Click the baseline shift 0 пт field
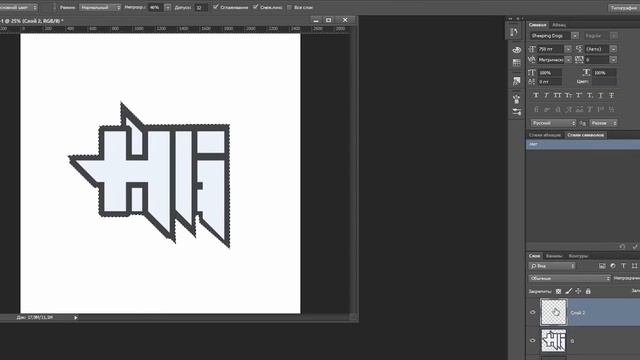This screenshot has width=640, height=360. point(550,82)
